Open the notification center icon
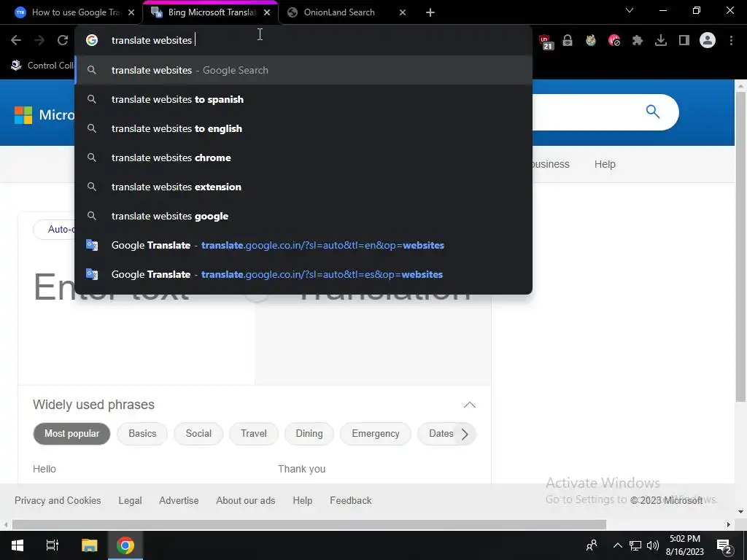The height and width of the screenshot is (560, 747). pyautogui.click(x=724, y=546)
